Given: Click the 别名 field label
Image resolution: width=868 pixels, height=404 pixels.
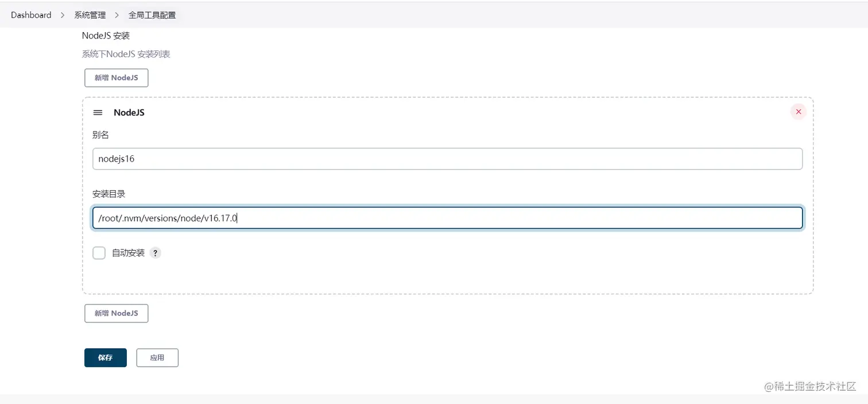Looking at the screenshot, I should point(100,135).
